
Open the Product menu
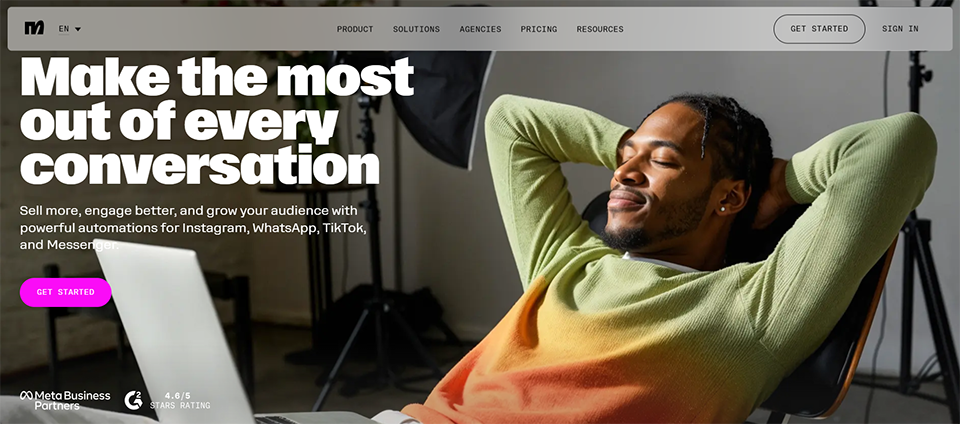coord(355,29)
